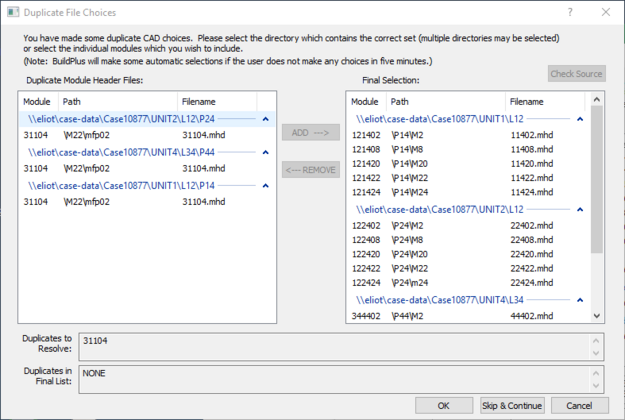Collapse the UNIT2\L12 group in Final Selection

click(x=583, y=209)
